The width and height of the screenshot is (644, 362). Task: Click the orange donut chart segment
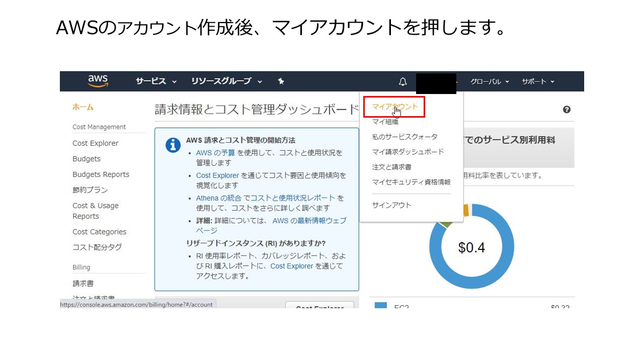466,211
